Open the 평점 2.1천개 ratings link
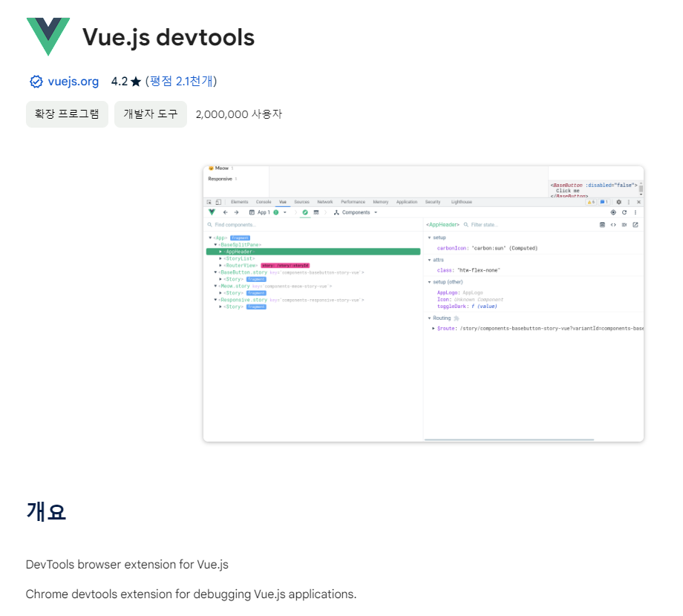Screen dimensions: 683x616 coord(181,82)
